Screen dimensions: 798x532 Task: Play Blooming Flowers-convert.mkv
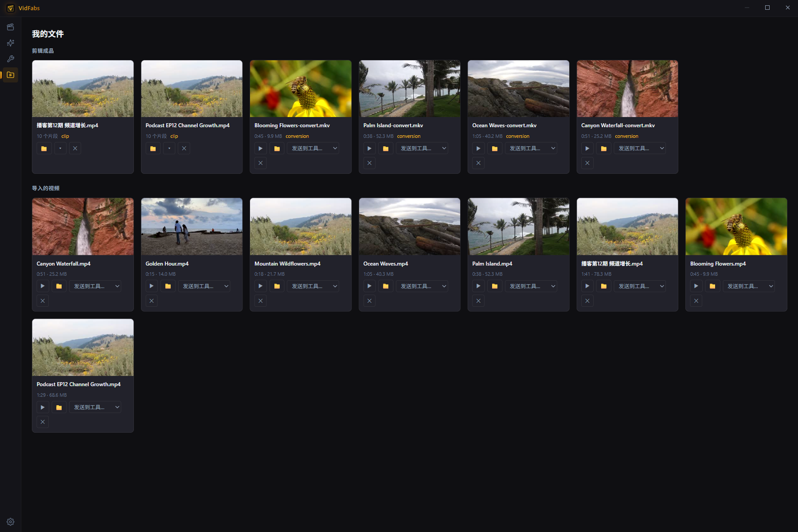coord(261,149)
